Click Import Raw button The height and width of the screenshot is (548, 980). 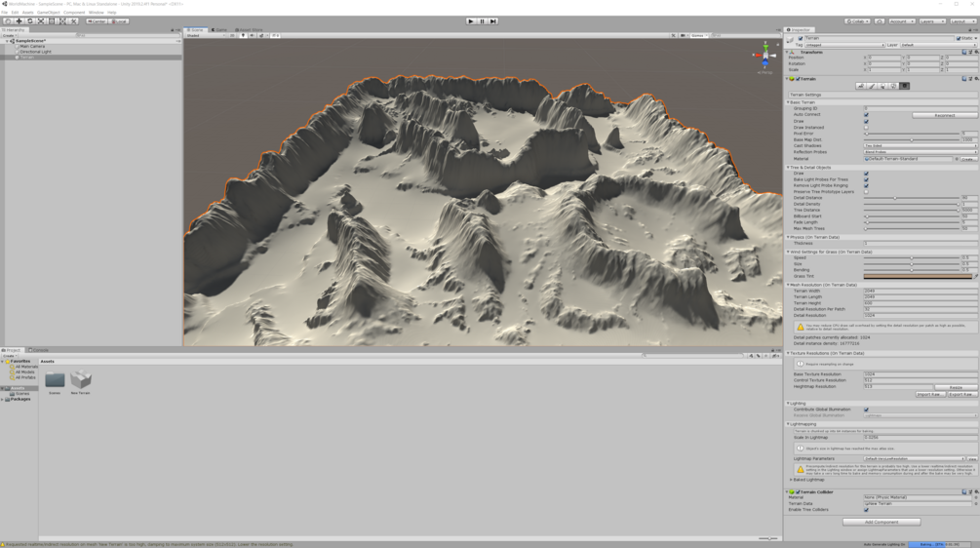[929, 394]
